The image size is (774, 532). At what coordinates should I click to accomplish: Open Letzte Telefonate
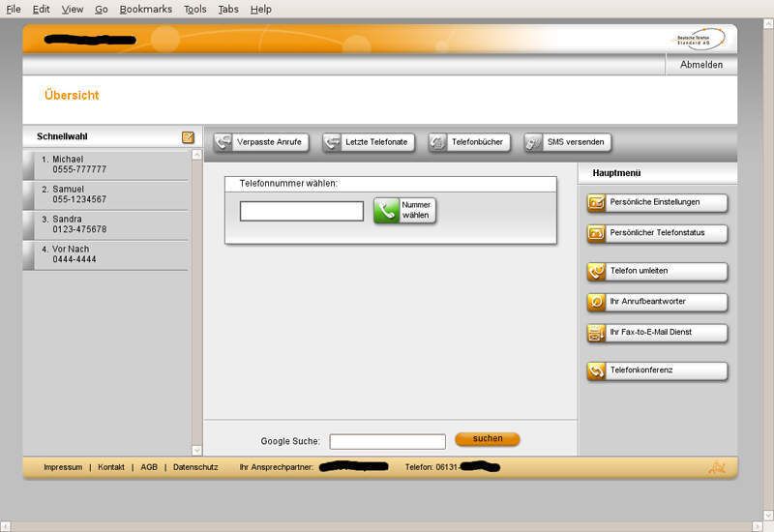pyautogui.click(x=369, y=142)
